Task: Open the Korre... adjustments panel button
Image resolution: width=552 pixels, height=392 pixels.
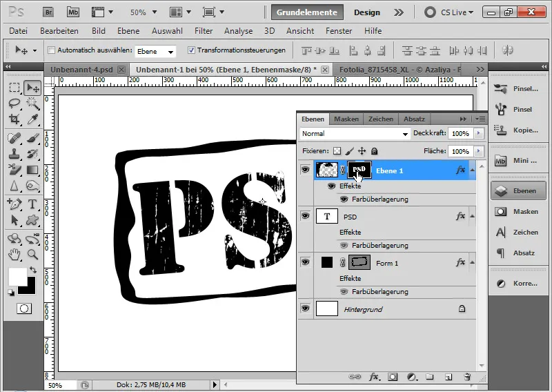Action: (518, 284)
